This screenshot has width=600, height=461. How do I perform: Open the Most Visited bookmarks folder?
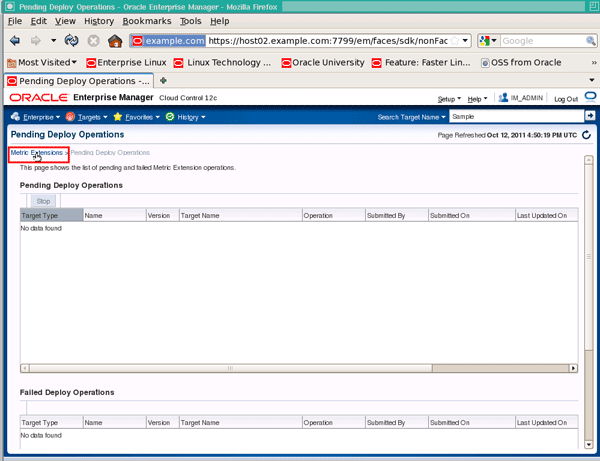click(42, 62)
